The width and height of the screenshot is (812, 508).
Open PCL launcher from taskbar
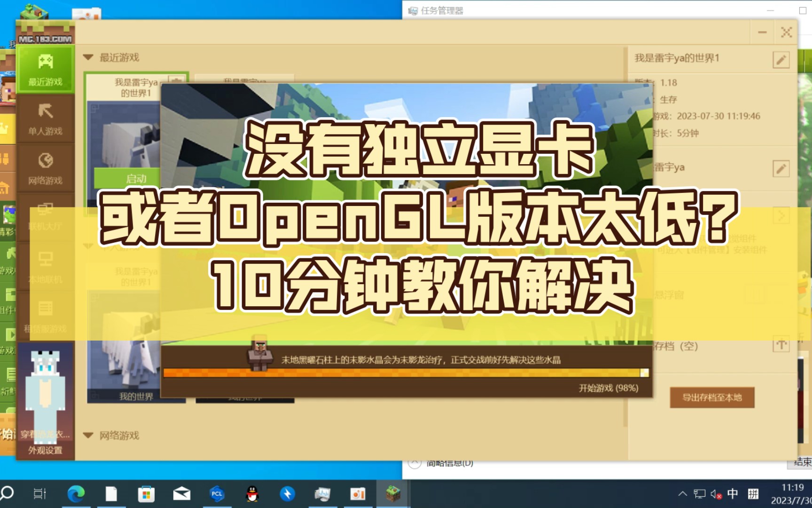tap(217, 494)
